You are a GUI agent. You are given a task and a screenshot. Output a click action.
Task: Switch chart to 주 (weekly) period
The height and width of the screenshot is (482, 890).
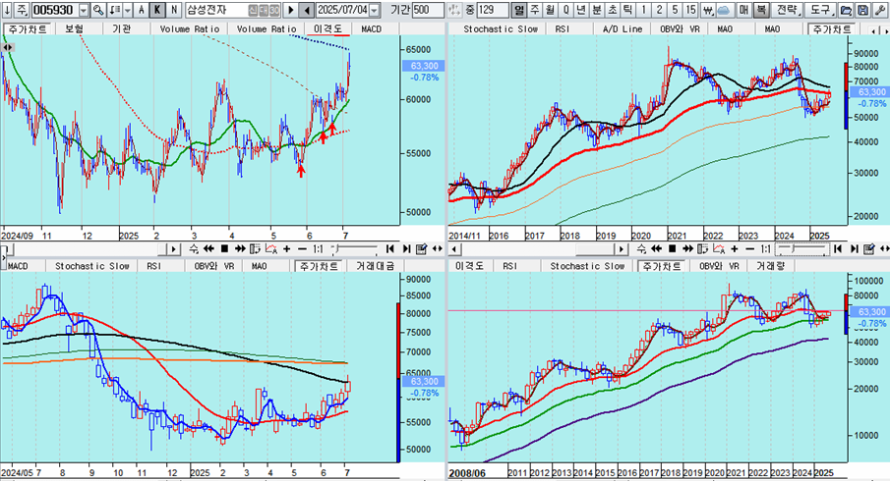coord(535,9)
